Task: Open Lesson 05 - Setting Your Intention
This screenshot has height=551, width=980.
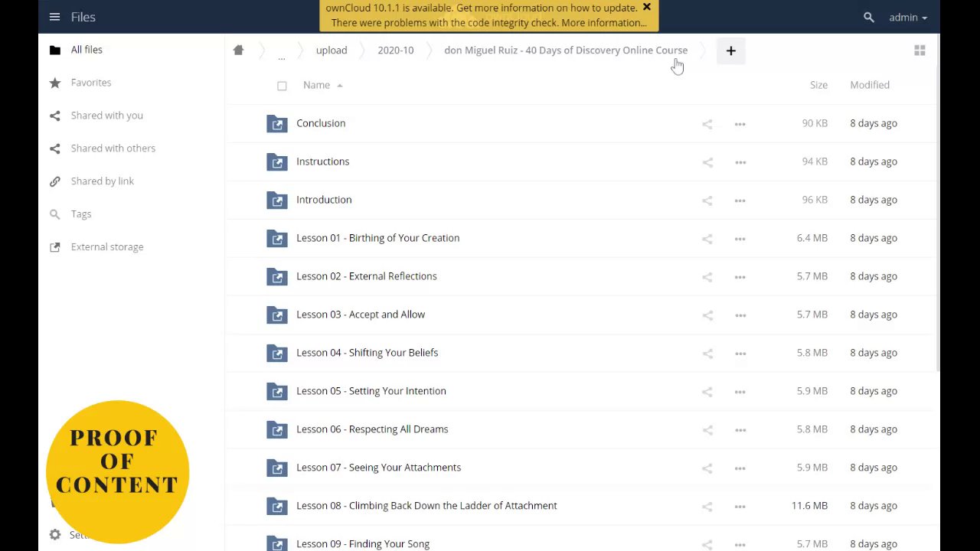Action: pos(371,391)
